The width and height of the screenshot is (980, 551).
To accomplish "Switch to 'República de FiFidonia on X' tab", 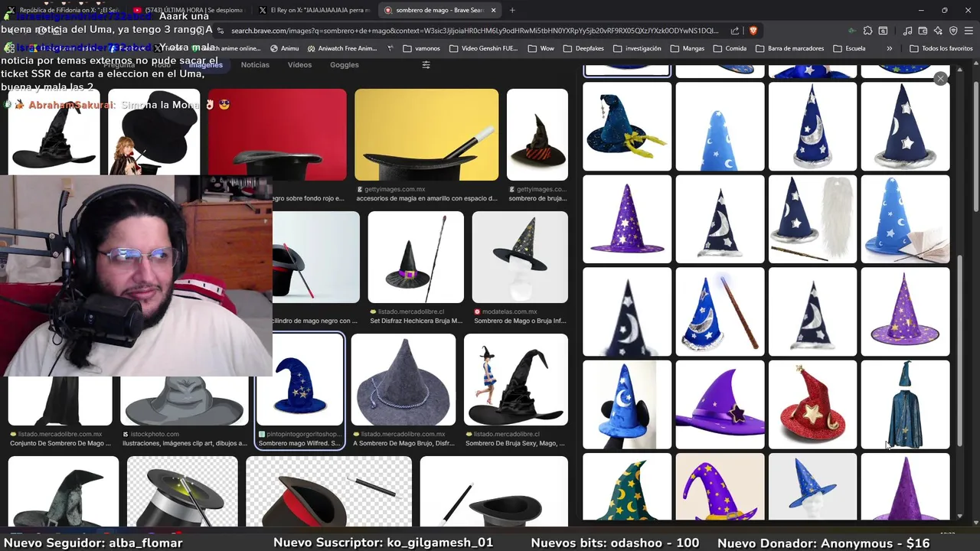I will 64,10.
